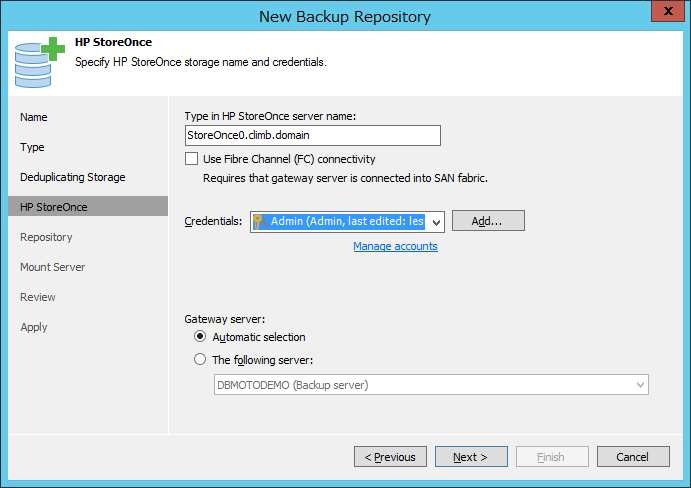Click the 'Requires that gateway server' note text
691x488 pixels.
click(345, 178)
